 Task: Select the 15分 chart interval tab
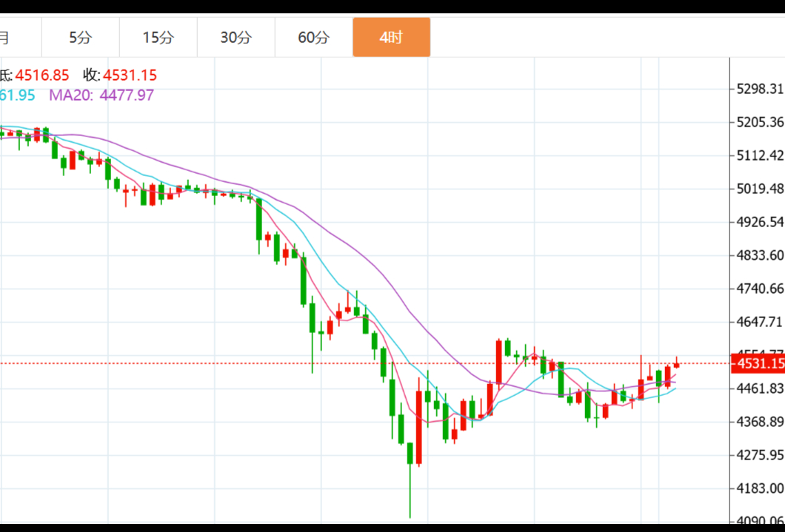(158, 38)
